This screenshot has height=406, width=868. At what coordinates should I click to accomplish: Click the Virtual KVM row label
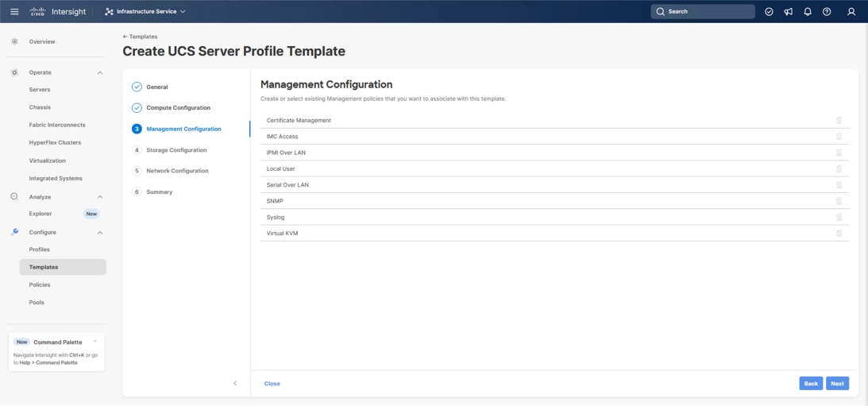283,233
